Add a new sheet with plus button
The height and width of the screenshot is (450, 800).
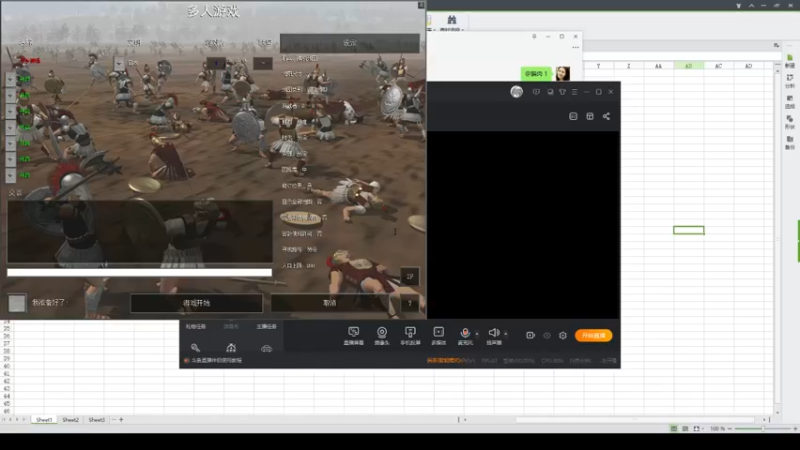[121, 419]
